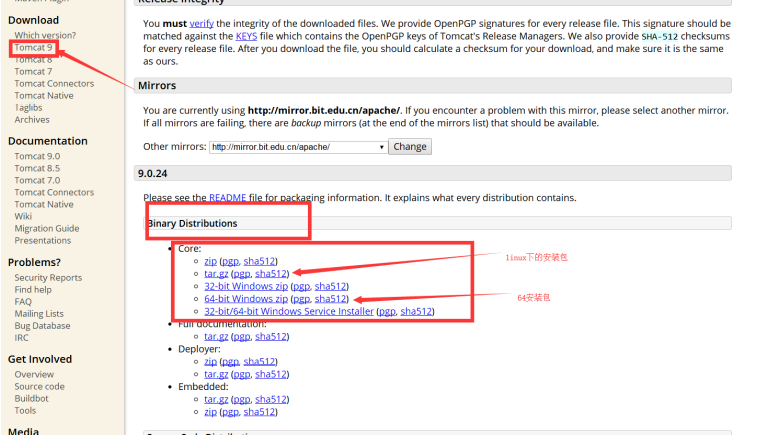Open Tomcat Connectors under Download
The image size is (777, 444).
54,83
